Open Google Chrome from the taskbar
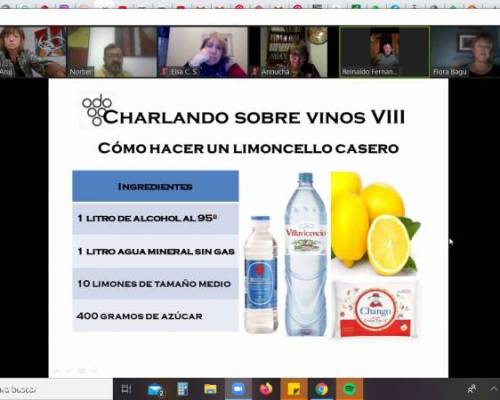 [x=321, y=389]
